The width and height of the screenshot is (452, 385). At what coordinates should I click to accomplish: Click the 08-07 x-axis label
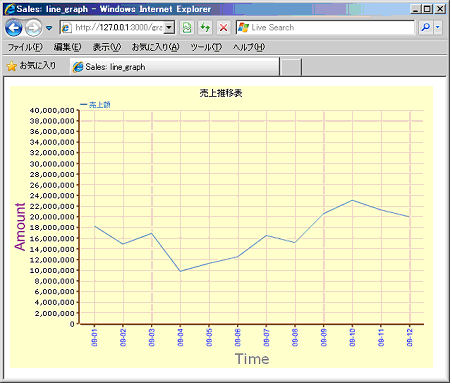pos(266,337)
